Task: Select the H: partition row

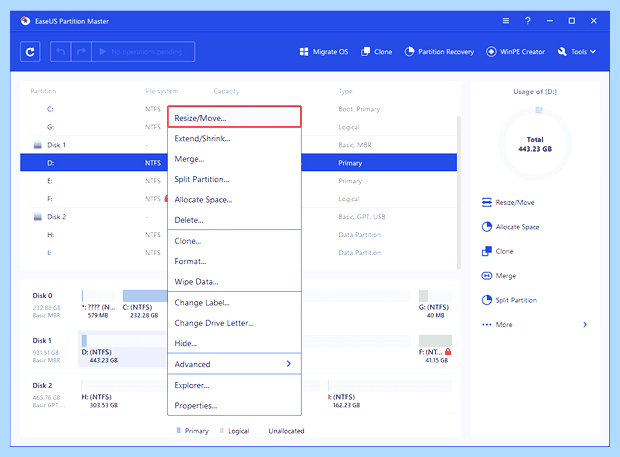Action: 238,234
